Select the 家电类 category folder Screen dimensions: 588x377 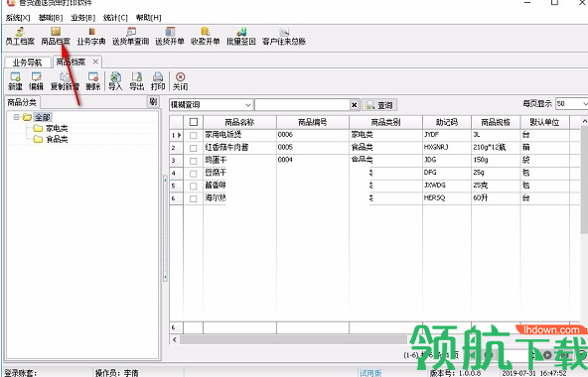(x=57, y=129)
